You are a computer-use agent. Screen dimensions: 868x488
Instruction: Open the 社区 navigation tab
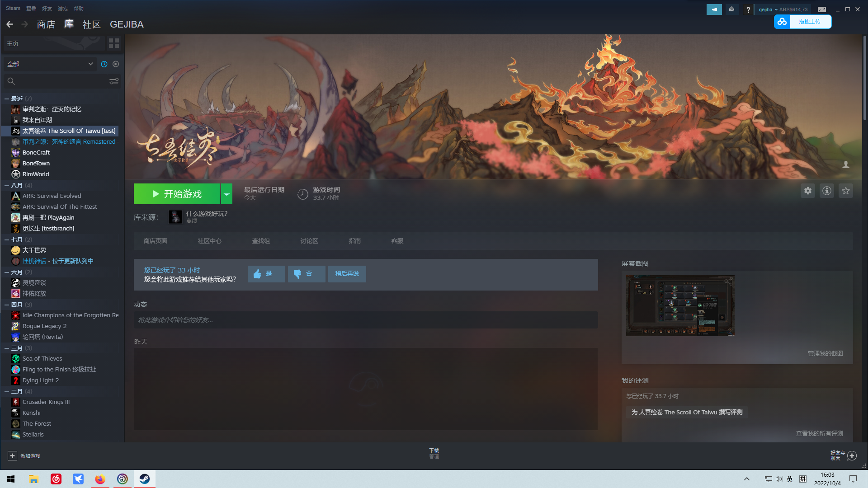click(91, 24)
